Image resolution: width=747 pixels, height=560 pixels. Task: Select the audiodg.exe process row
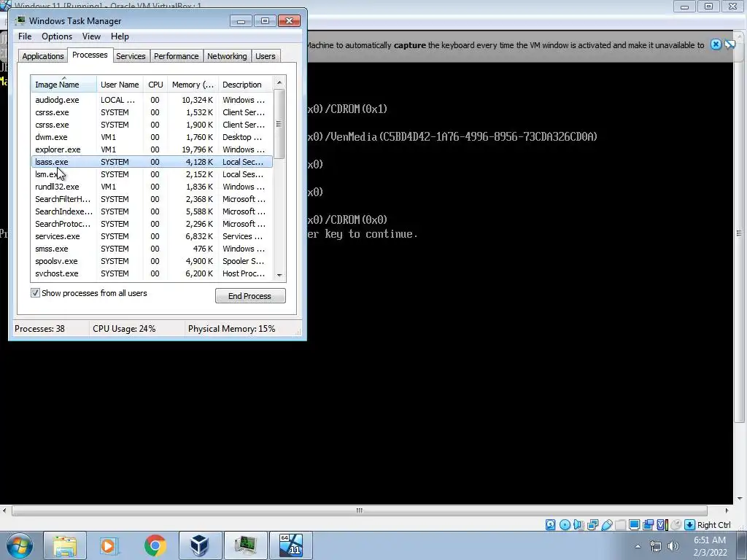(152, 100)
